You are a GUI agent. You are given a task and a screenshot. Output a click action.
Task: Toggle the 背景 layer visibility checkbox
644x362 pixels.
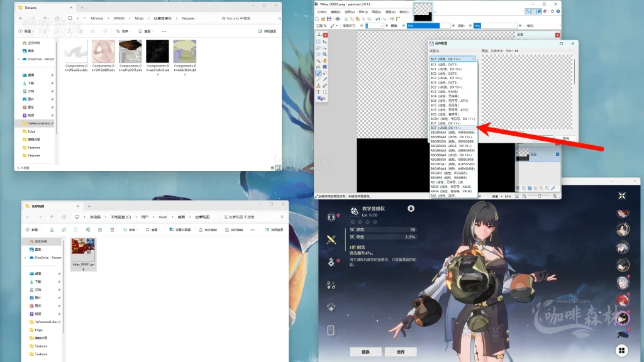tap(557, 153)
